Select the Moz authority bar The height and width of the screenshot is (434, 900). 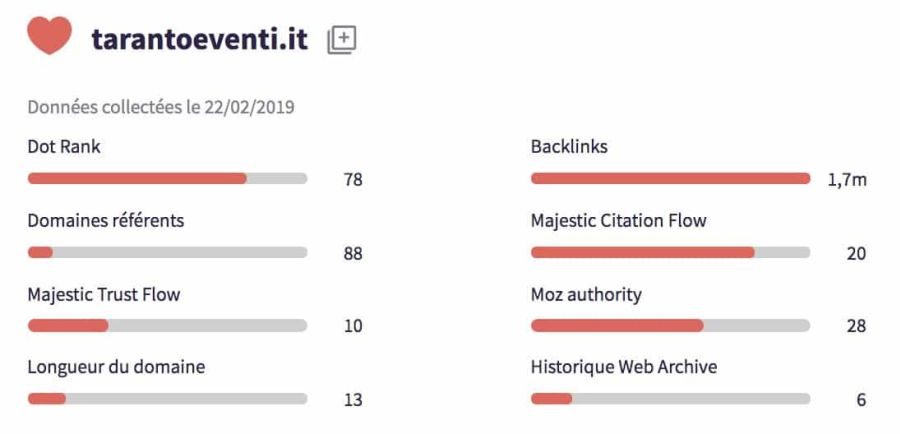tap(670, 326)
